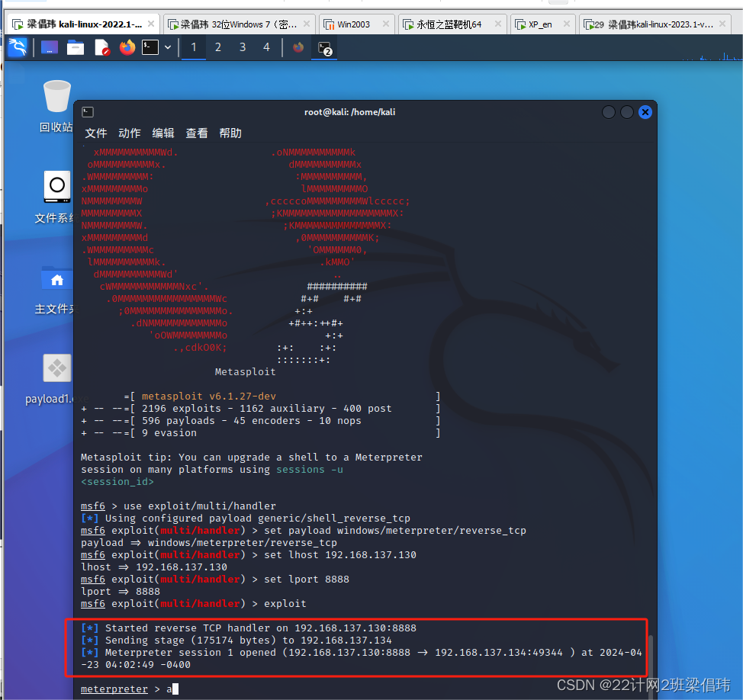Select the payload1.exe desktop file
This screenshot has width=743, height=700.
[56, 380]
